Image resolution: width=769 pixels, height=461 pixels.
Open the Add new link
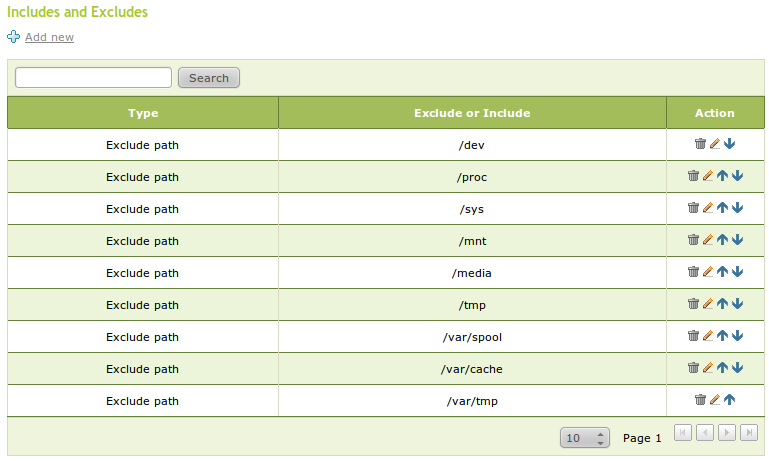[49, 38]
